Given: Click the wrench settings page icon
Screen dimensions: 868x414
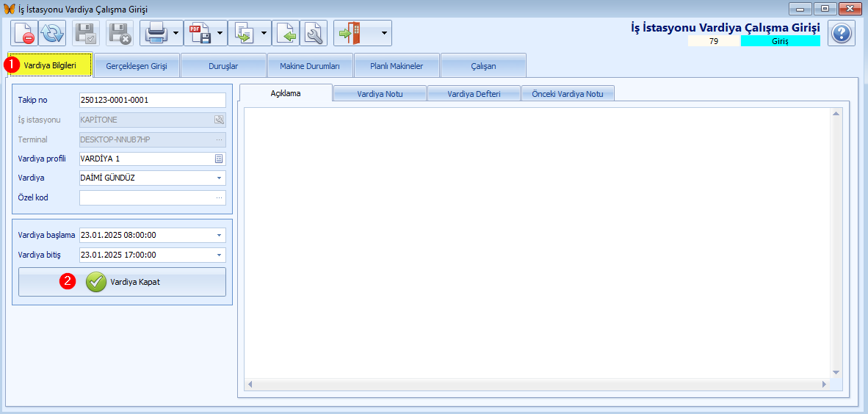Looking at the screenshot, I should [x=314, y=34].
